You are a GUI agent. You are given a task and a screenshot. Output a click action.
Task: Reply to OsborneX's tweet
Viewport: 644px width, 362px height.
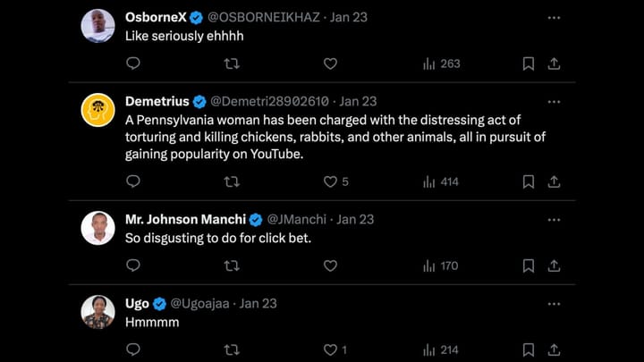tap(133, 63)
